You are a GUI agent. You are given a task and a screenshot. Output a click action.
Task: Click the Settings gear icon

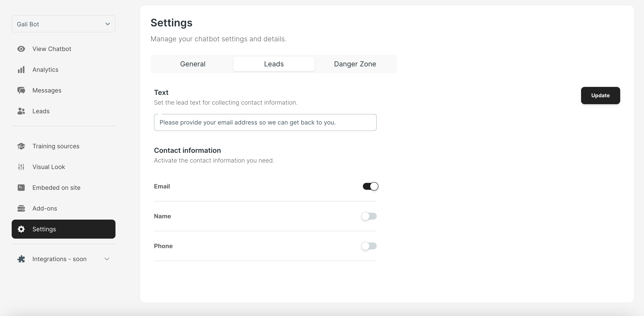[x=21, y=229]
